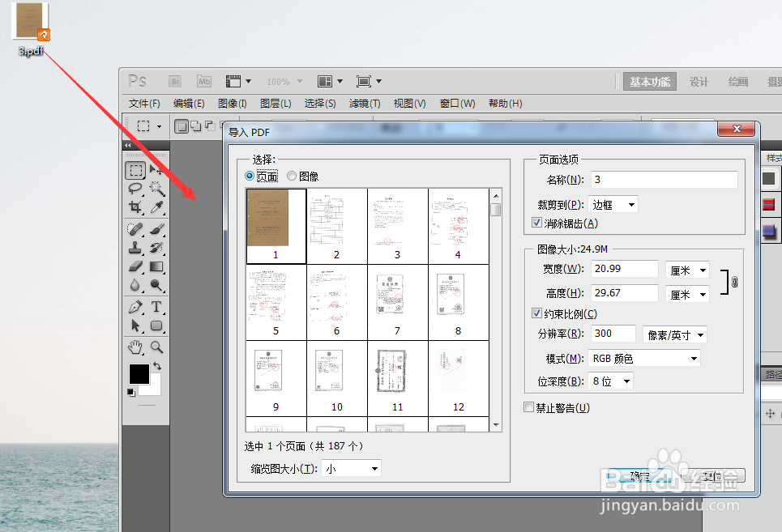Click the 复位 button
Viewport: 782px width, 532px height.
[712, 478]
